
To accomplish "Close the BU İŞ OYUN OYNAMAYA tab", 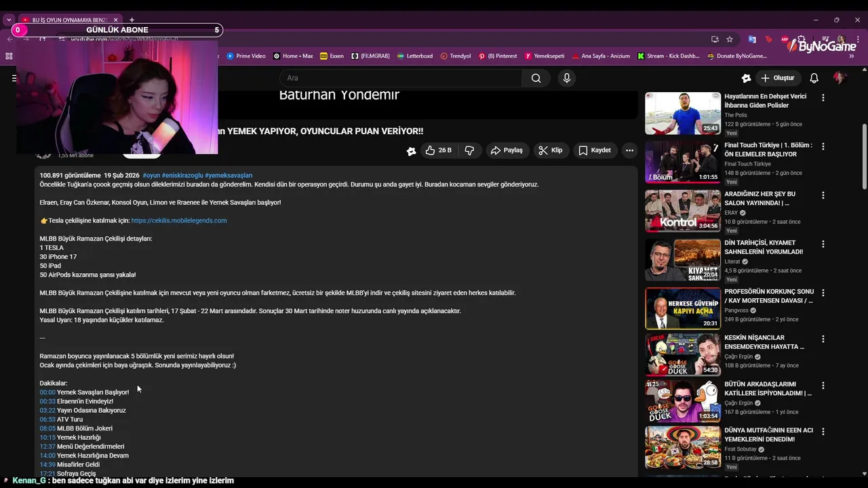I will [116, 20].
